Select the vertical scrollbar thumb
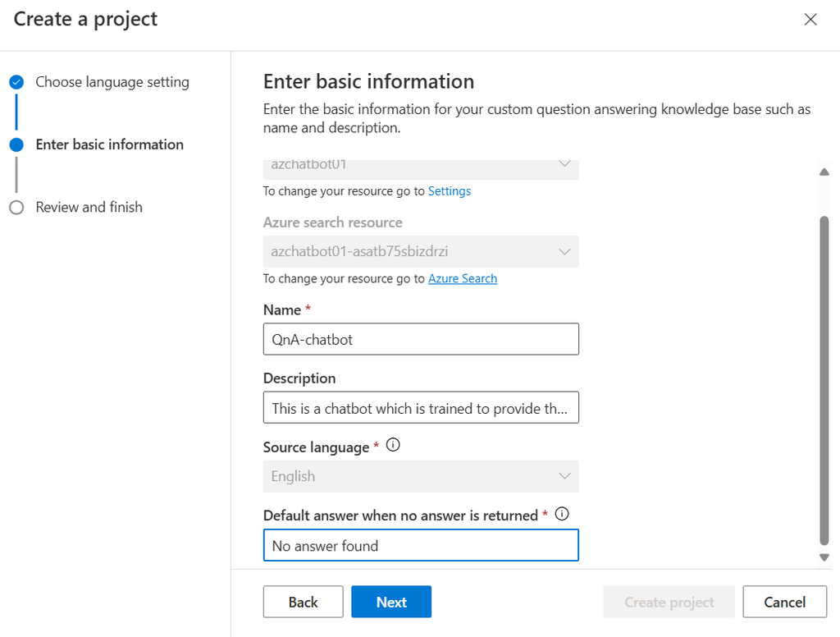 tap(824, 381)
